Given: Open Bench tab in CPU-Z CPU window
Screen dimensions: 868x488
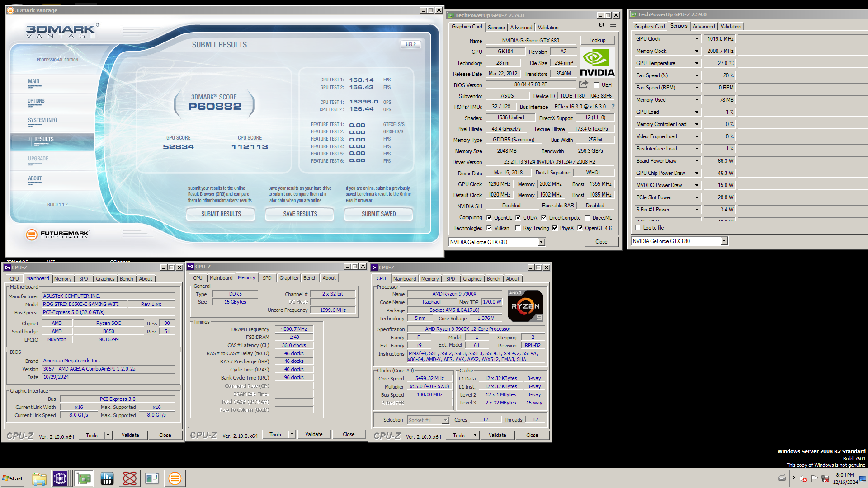Looking at the screenshot, I should [493, 279].
